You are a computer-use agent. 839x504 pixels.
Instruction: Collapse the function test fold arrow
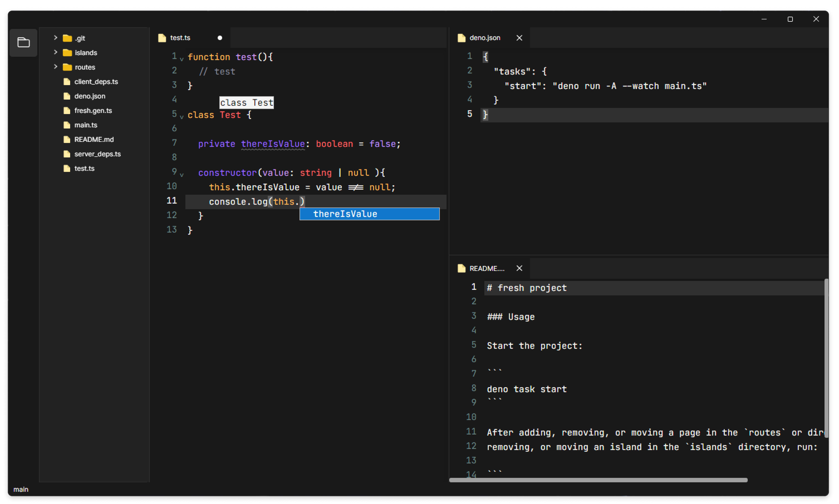(182, 59)
